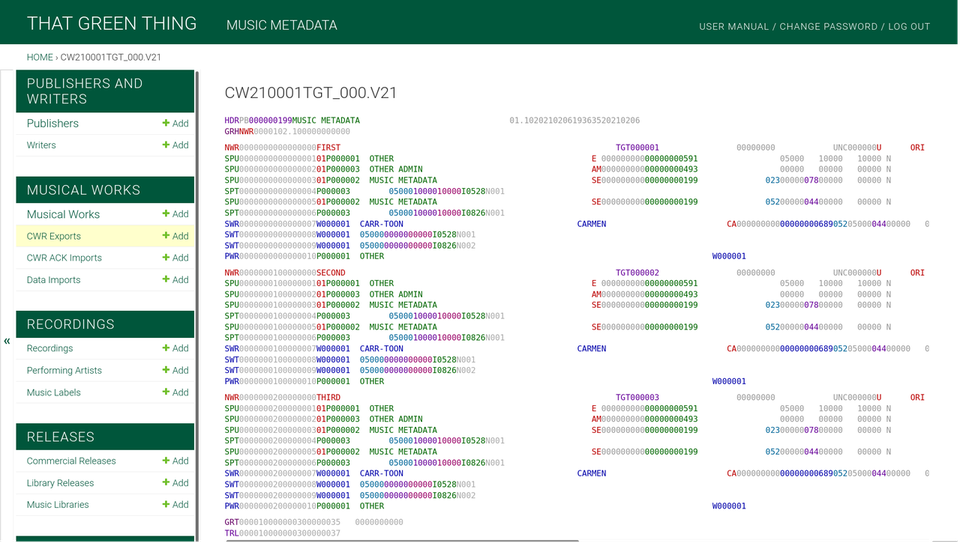Collapse the sidebar with the double chevron
The width and height of the screenshot is (960, 543).
click(x=7, y=341)
